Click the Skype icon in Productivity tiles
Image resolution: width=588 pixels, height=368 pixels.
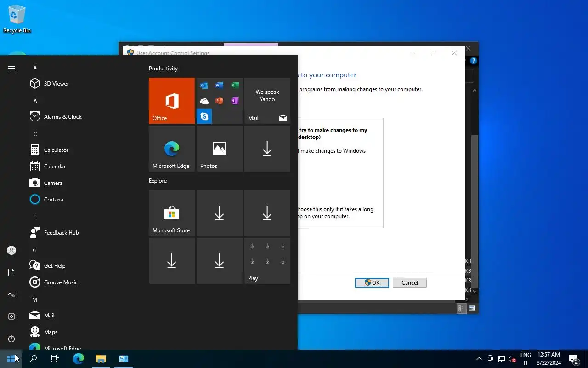(x=204, y=116)
